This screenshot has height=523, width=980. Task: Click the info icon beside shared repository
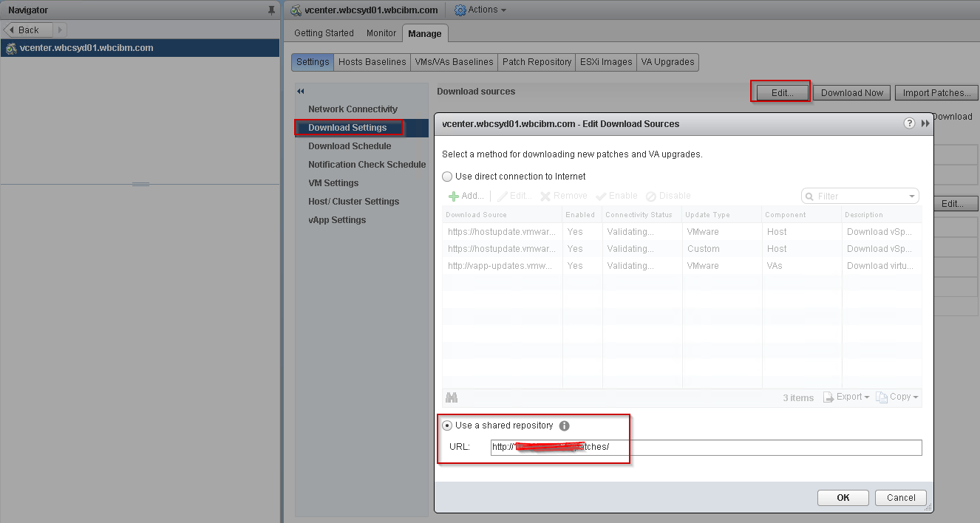tap(565, 426)
